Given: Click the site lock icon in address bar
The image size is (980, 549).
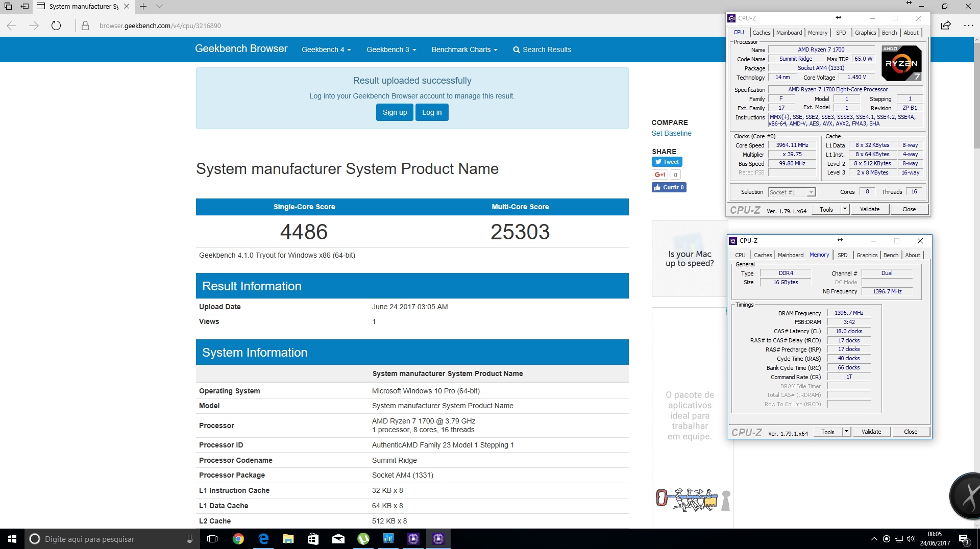Looking at the screenshot, I should (x=85, y=26).
